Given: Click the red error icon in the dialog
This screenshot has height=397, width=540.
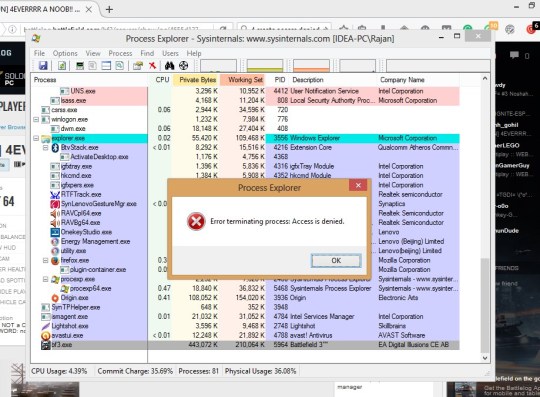Looking at the screenshot, I should 196,221.
